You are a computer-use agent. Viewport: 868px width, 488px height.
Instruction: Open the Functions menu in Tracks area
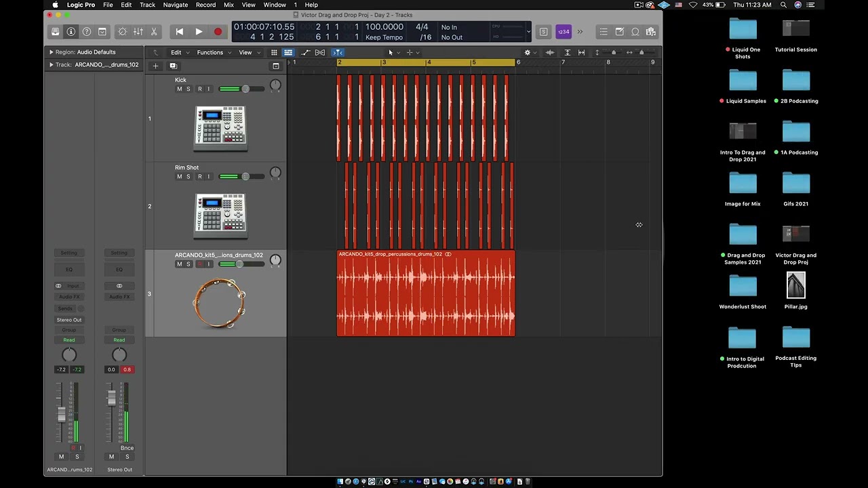212,52
